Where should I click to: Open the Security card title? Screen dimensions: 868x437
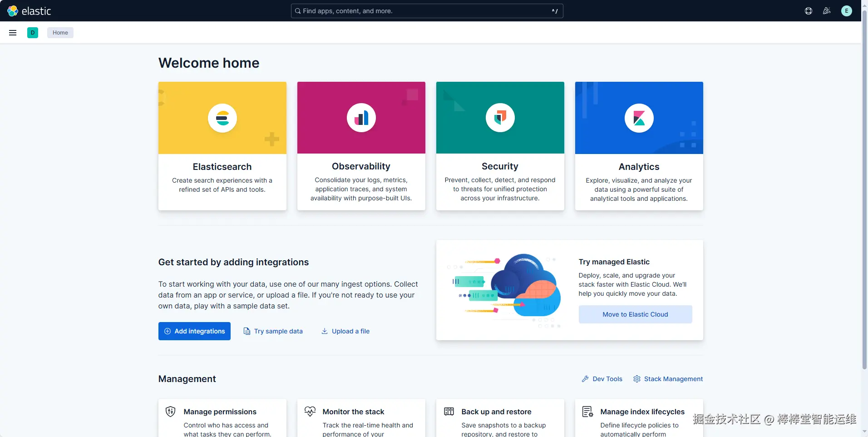pos(500,166)
